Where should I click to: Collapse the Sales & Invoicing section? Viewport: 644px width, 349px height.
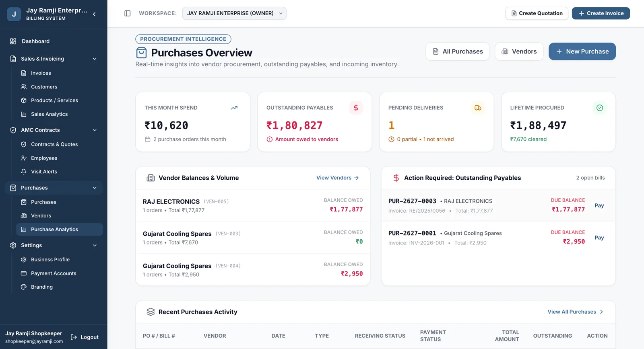pyautogui.click(x=95, y=59)
